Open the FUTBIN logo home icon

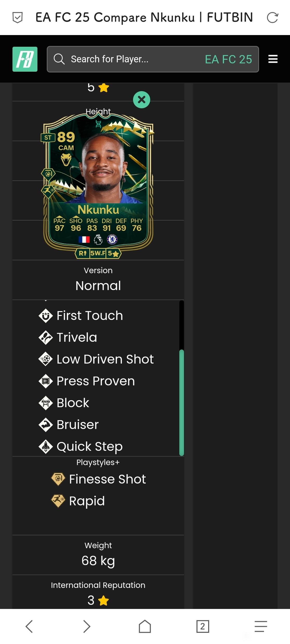pyautogui.click(x=25, y=59)
